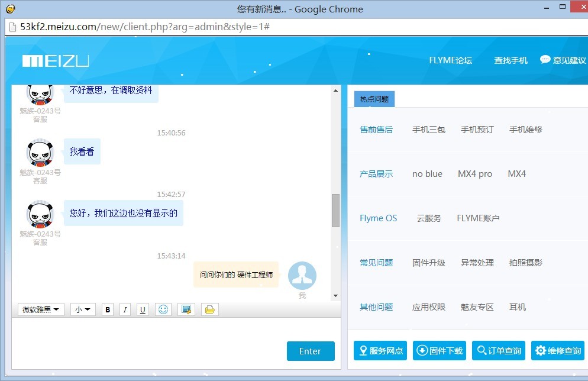Click the screenshot capture icon
Screen dimensions: 588x381
coord(186,310)
